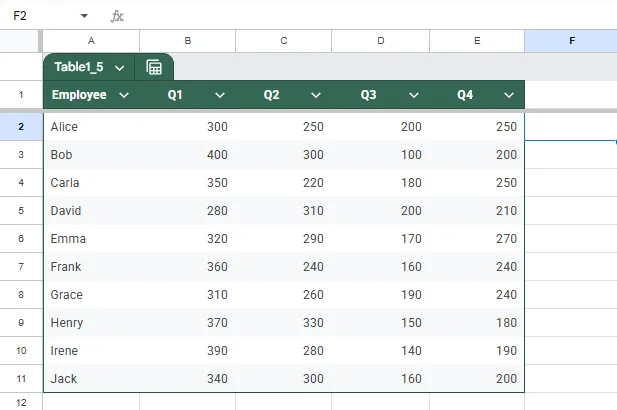Screen dimensions: 617x410
Task: Select row 9 header
Action: point(21,322)
